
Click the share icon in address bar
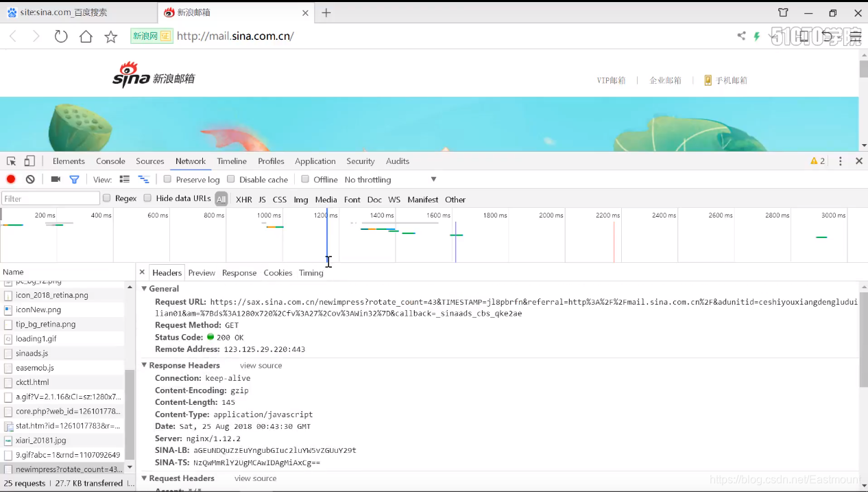point(741,36)
